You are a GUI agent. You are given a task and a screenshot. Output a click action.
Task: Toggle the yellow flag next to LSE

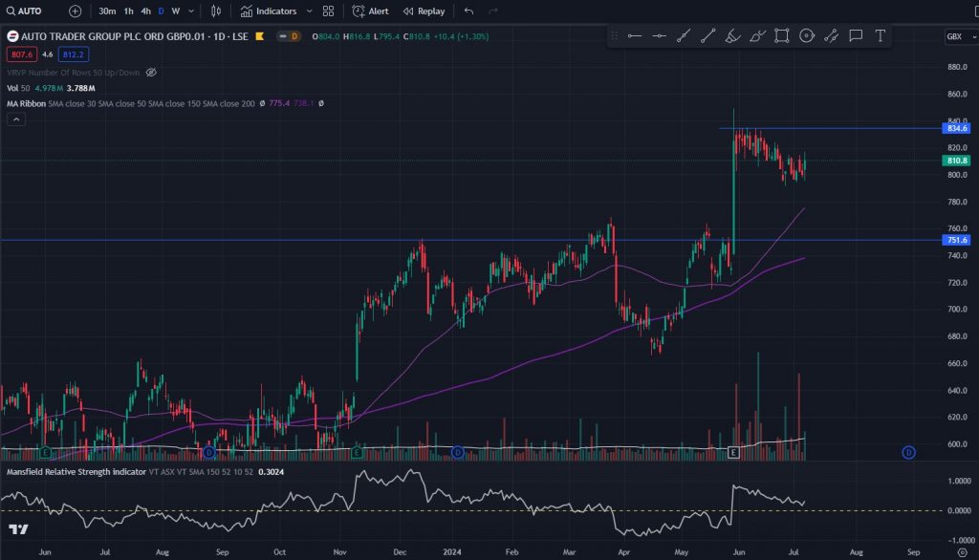260,36
